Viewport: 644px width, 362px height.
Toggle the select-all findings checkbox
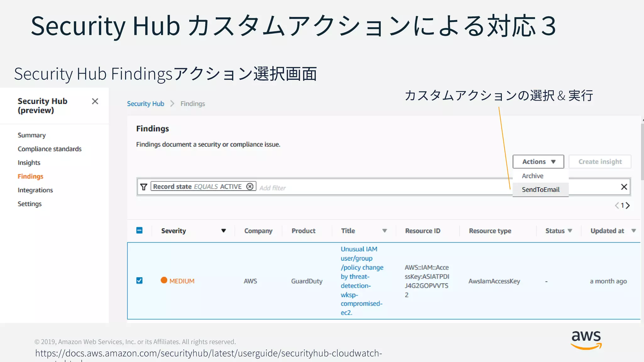pyautogui.click(x=140, y=230)
